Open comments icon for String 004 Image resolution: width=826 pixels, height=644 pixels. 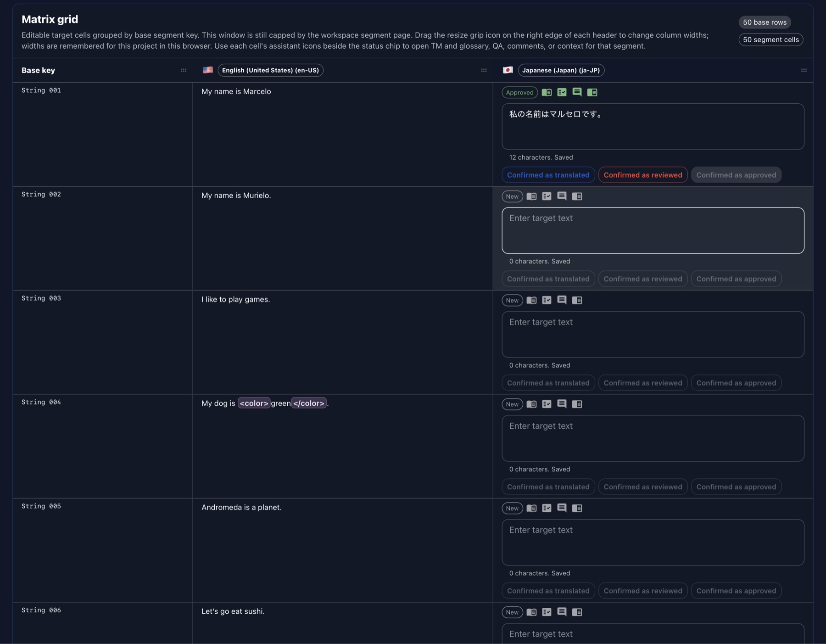pos(562,404)
